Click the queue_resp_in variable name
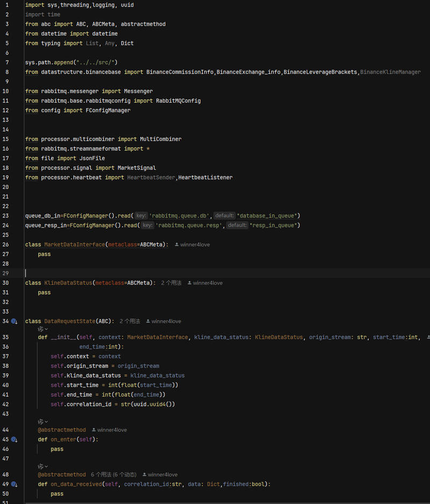 [x=46, y=225]
